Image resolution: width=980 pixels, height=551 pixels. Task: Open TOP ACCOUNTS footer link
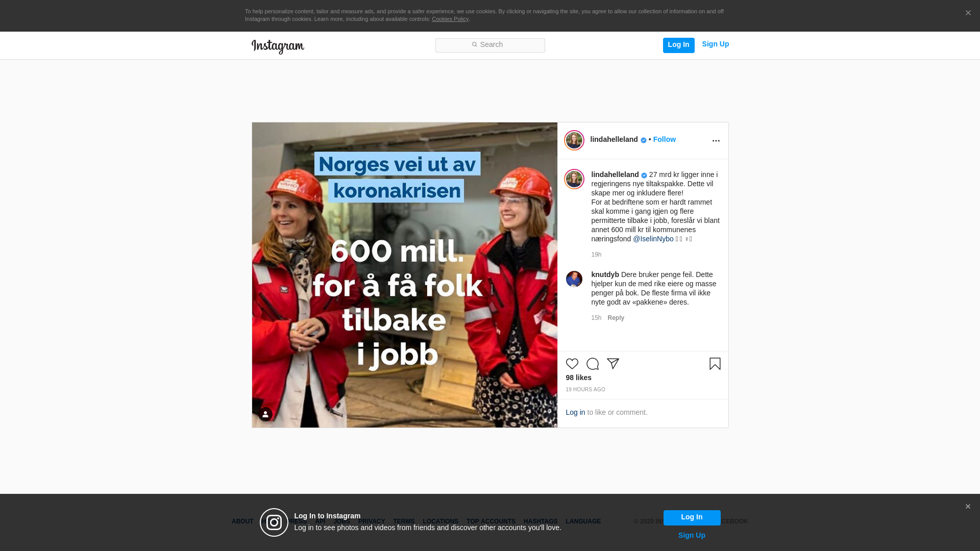coord(491,521)
